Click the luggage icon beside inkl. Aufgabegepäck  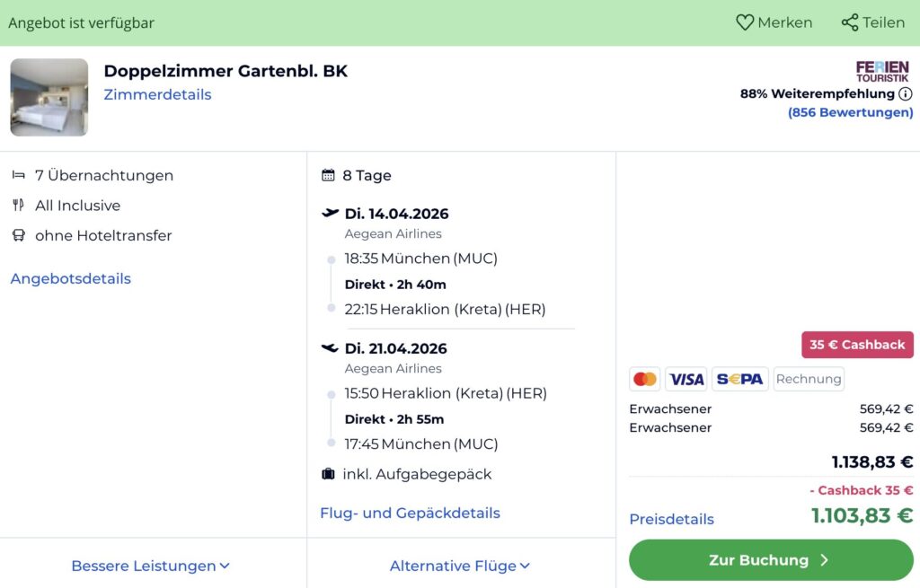(326, 474)
